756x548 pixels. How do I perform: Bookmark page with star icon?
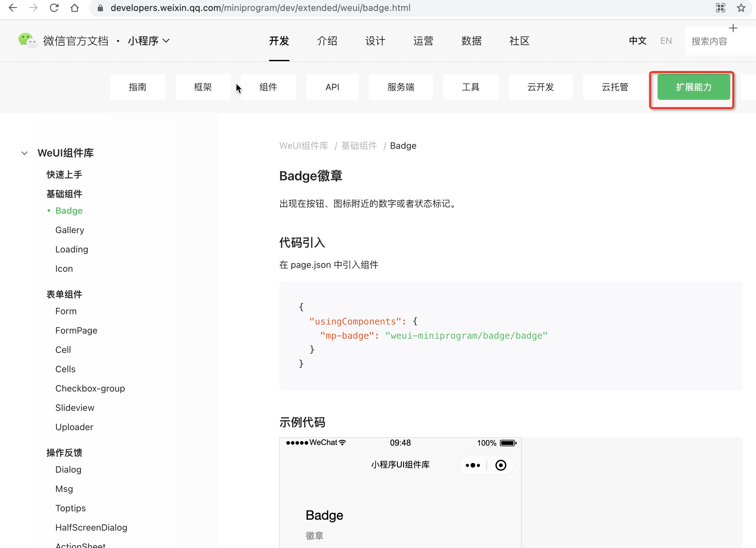[x=741, y=8]
